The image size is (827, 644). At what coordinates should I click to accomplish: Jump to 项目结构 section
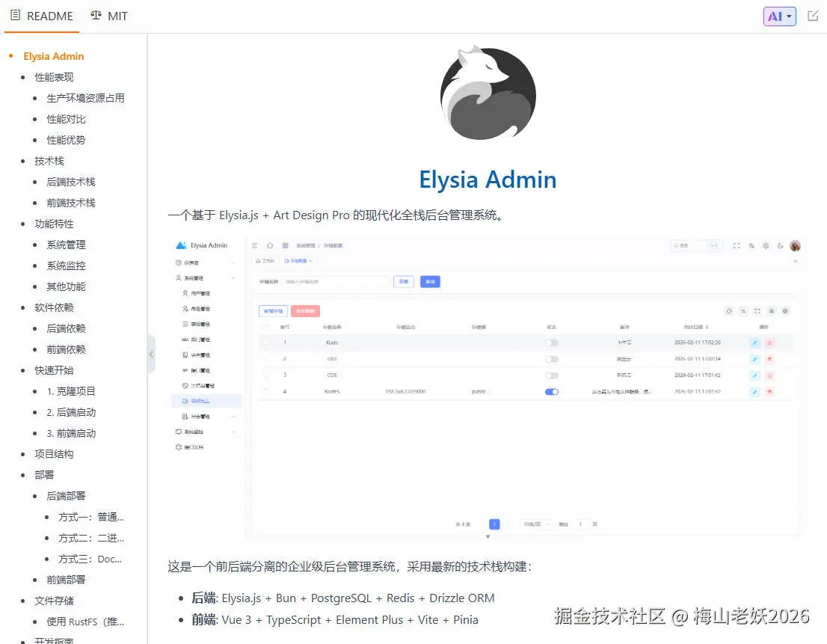point(54,454)
